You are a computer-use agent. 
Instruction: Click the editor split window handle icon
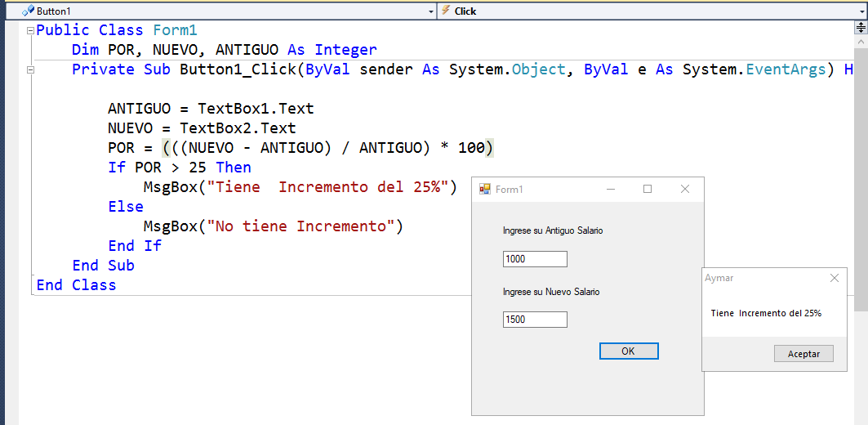click(860, 27)
